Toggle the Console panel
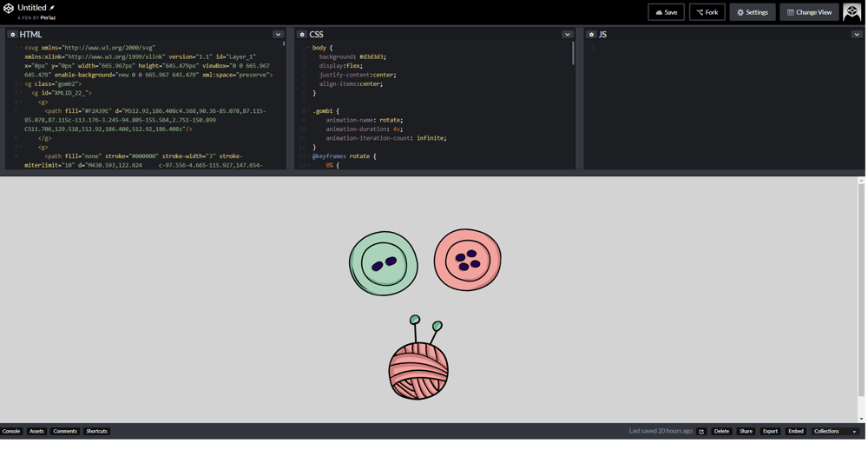Image resolution: width=868 pixels, height=470 pixels. click(x=11, y=432)
